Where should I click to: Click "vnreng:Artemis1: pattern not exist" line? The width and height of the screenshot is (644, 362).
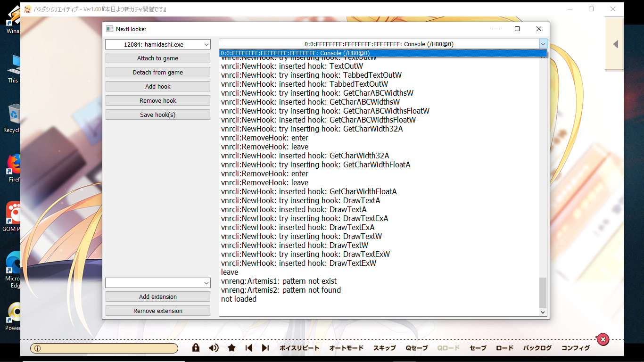(279, 281)
